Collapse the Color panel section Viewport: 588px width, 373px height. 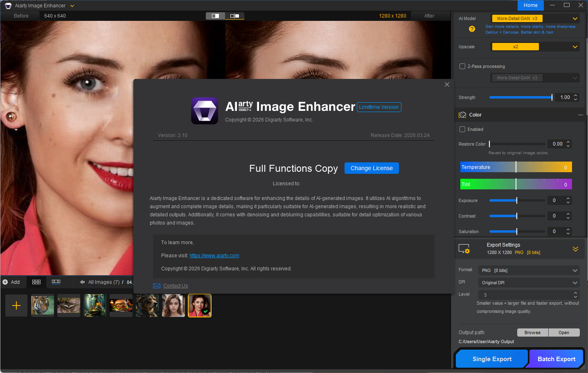click(580, 115)
